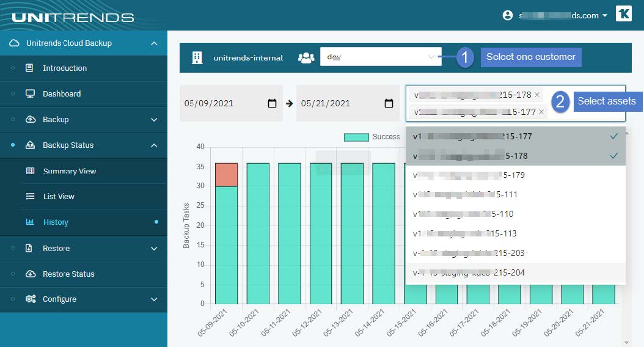Screen dimensions: 644x347
Task: Click the Restore file icon
Action: [x=29, y=248]
